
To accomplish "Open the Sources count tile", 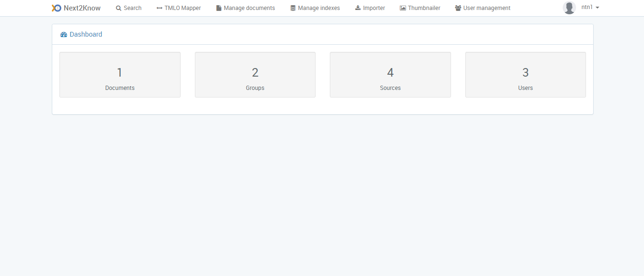I will coord(390,75).
